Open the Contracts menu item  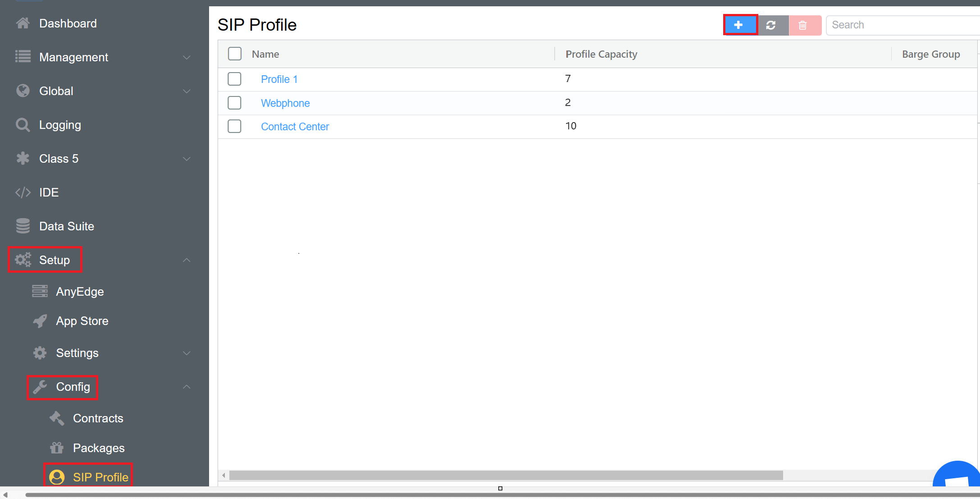tap(98, 418)
